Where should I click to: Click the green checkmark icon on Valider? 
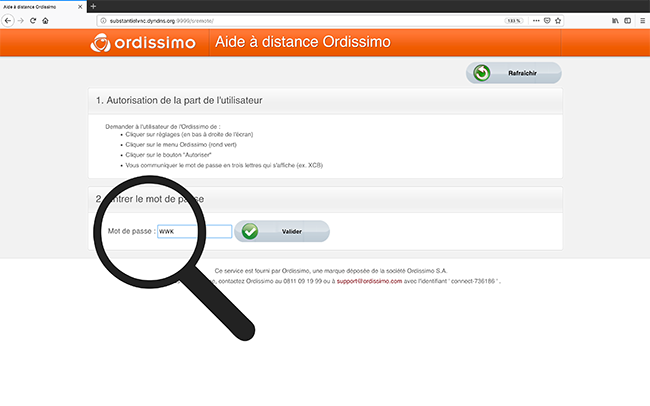pos(250,231)
